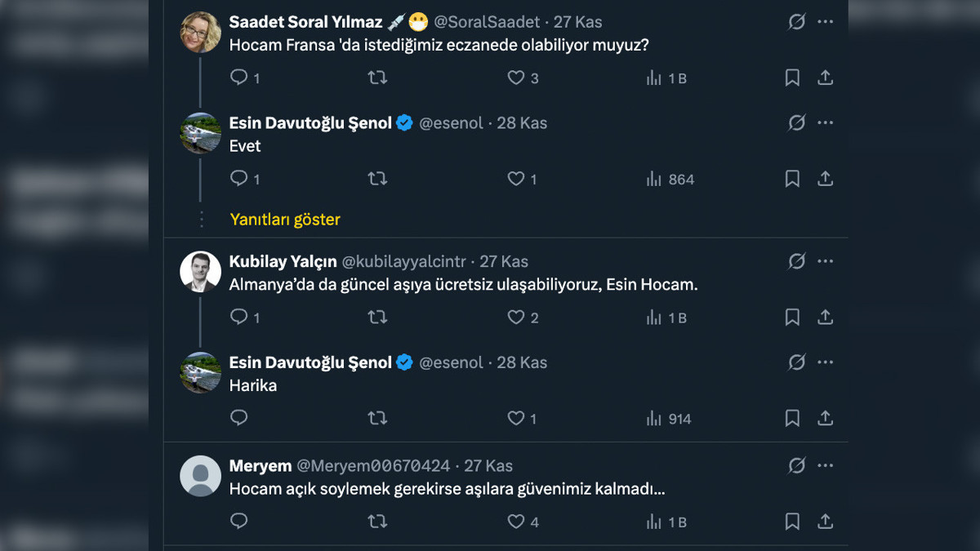Open three-dot menu on Saadet's tweet
The height and width of the screenshot is (551, 980).
(x=826, y=21)
